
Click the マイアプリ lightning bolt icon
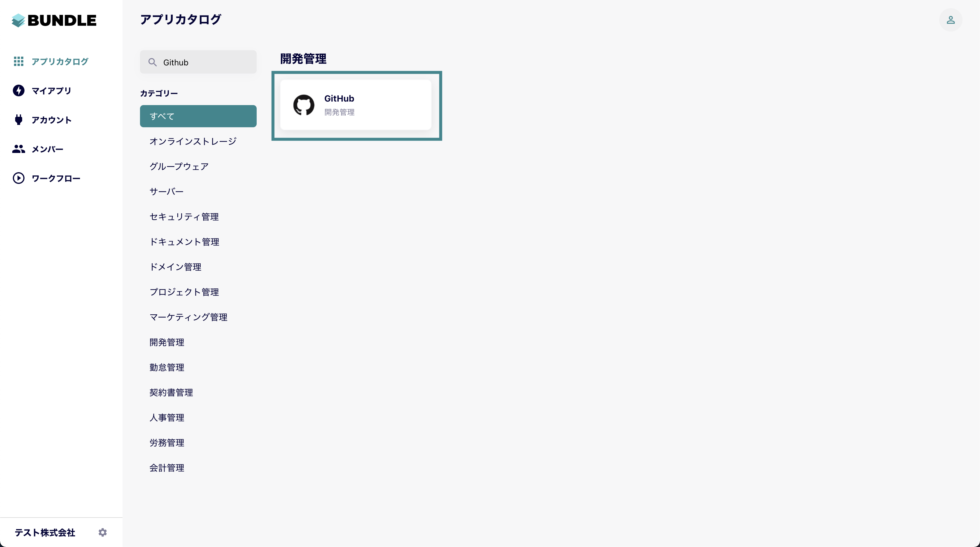19,90
